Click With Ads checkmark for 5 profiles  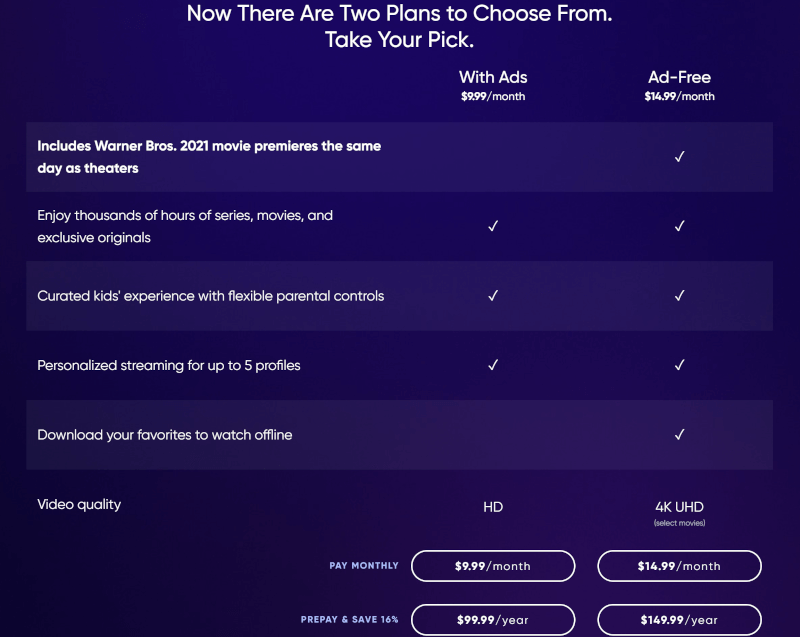click(x=493, y=365)
